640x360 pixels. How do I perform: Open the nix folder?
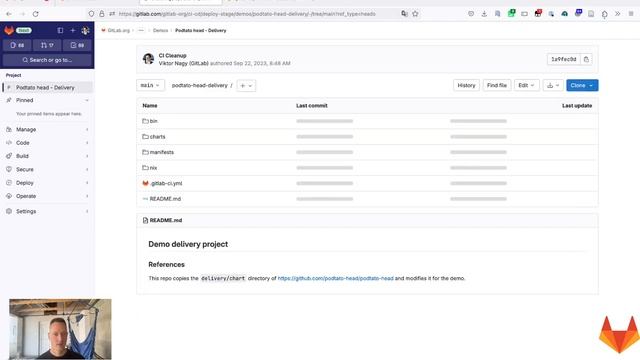[x=153, y=168]
